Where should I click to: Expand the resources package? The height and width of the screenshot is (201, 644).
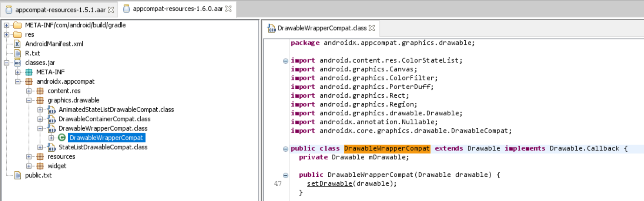point(29,156)
